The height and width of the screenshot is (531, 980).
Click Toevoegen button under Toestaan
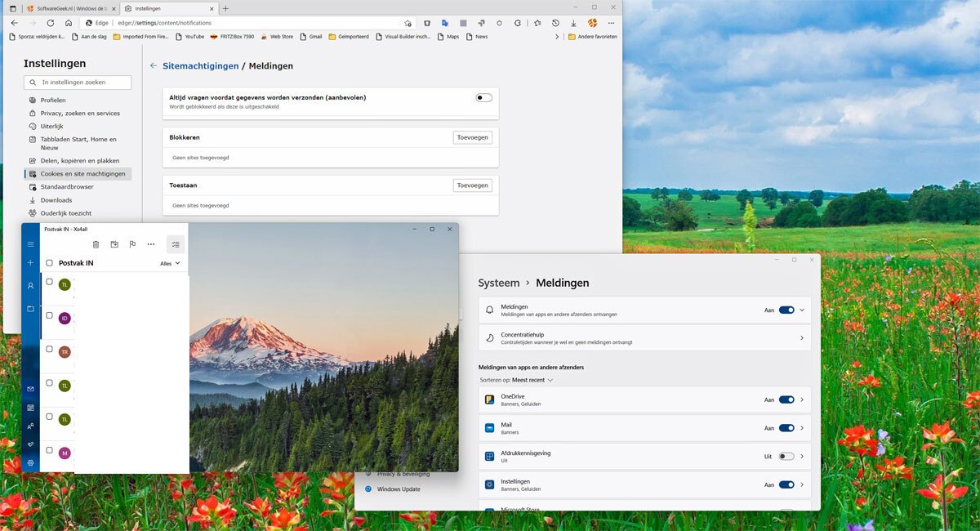(x=473, y=185)
